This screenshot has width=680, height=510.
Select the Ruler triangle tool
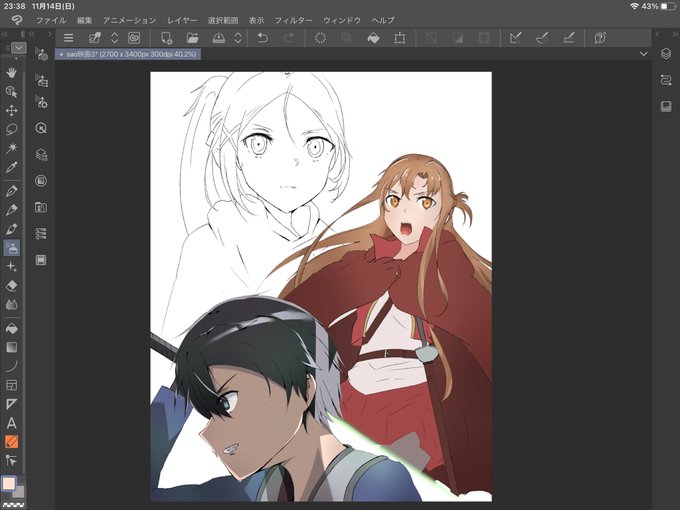(12, 404)
